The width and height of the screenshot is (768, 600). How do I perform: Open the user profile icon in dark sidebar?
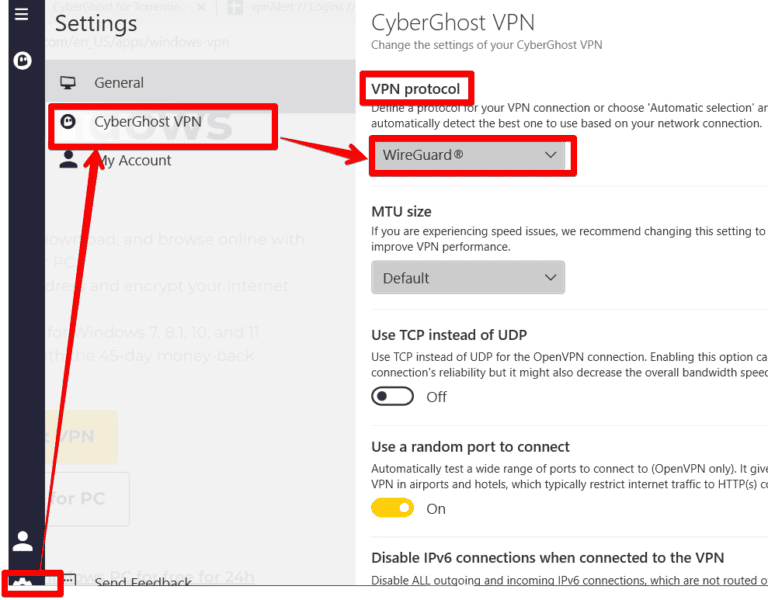(22, 541)
